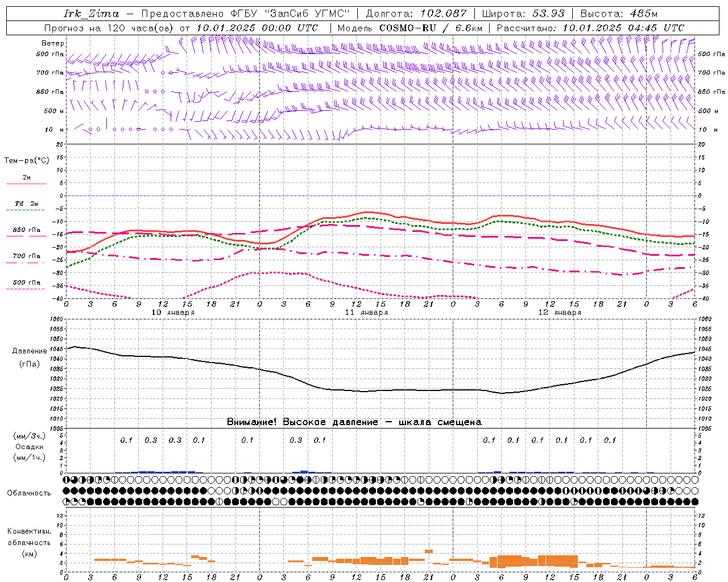The image size is (728, 582).
Task: Click the Прогноз на 120 часа(ов) text
Action: (x=110, y=28)
